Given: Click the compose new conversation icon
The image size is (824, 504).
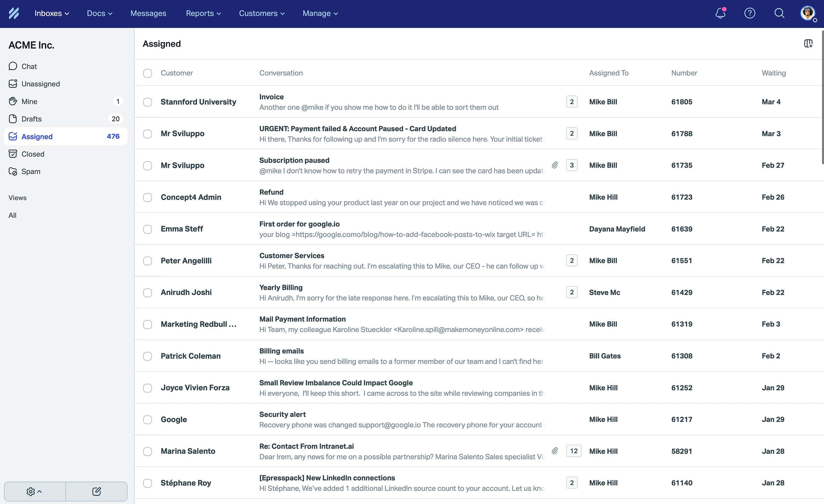Looking at the screenshot, I should (96, 491).
